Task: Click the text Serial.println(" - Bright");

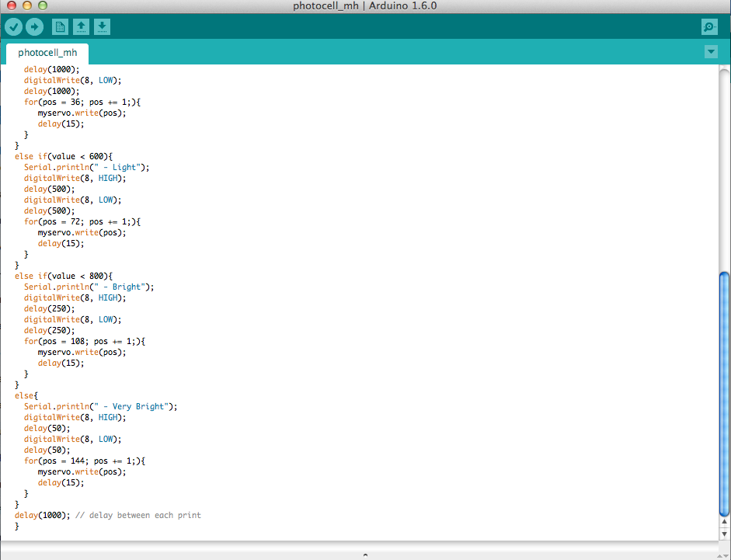Action: coord(89,287)
